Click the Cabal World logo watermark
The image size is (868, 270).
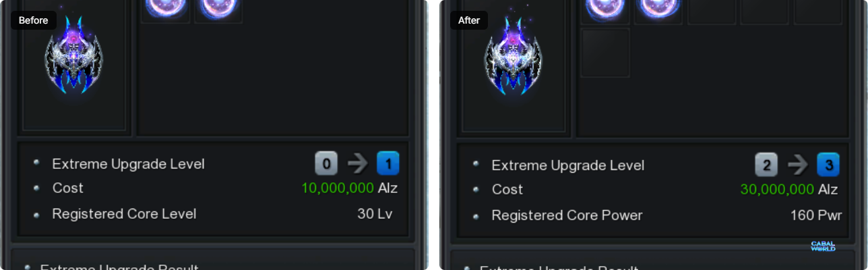click(823, 246)
